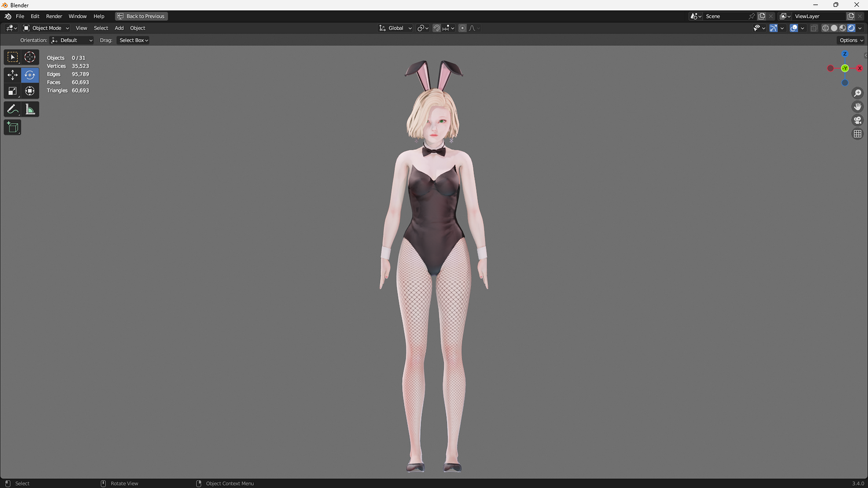Screen dimensions: 868x488
Task: Open the Edit menu
Action: (x=35, y=16)
